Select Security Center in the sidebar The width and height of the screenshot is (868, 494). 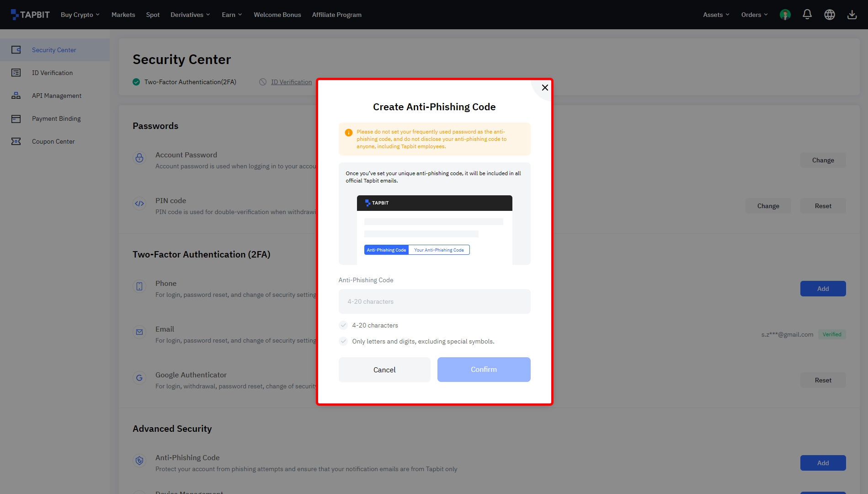pos(55,50)
